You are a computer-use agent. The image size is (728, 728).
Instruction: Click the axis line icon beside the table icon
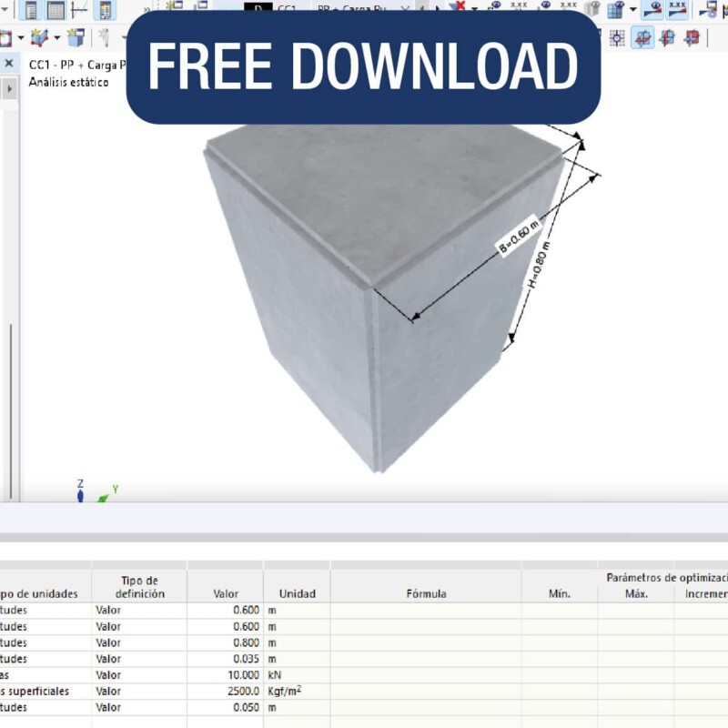[x=79, y=9]
